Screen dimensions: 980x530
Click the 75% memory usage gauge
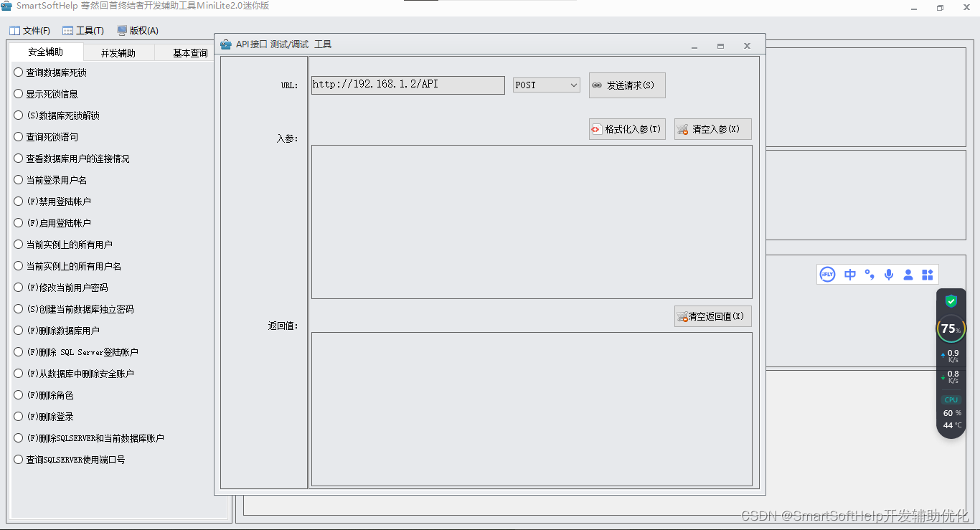coord(951,329)
